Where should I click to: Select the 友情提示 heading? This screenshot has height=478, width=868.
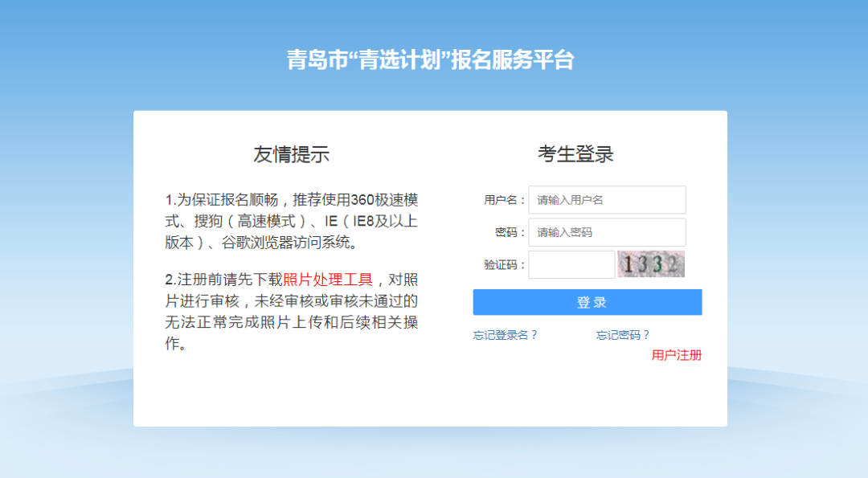pos(291,153)
